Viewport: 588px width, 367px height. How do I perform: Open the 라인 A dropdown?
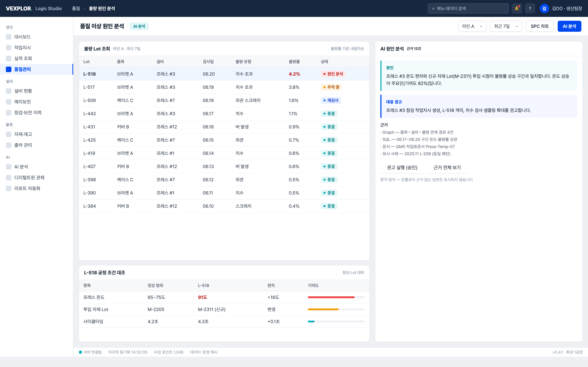472,26
